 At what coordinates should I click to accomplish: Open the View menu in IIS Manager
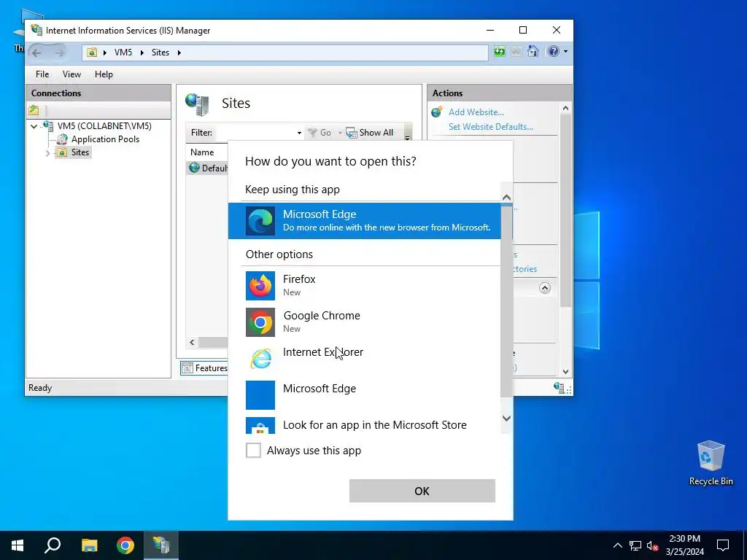pyautogui.click(x=71, y=74)
